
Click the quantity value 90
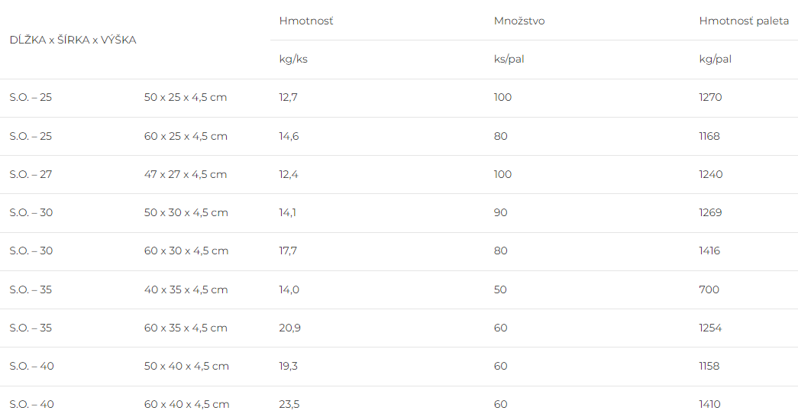tap(501, 213)
